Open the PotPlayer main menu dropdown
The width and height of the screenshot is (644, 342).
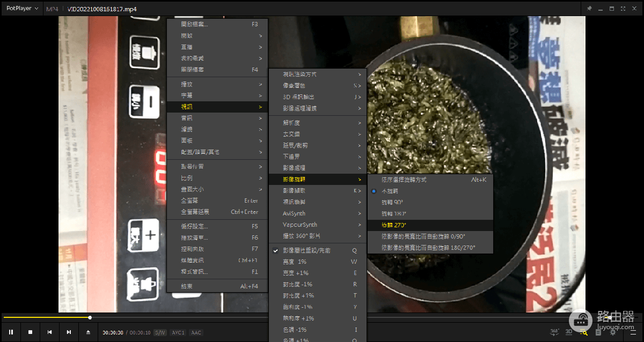22,9
